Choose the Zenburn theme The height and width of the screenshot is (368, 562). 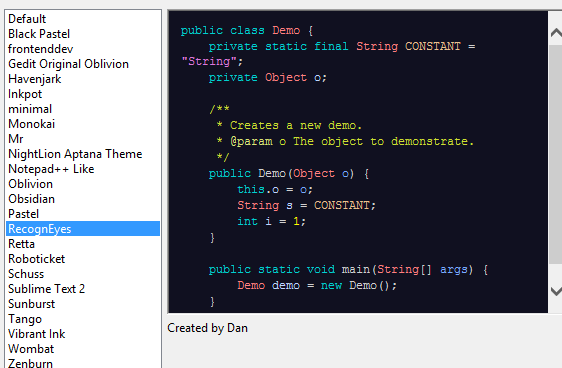click(83, 363)
